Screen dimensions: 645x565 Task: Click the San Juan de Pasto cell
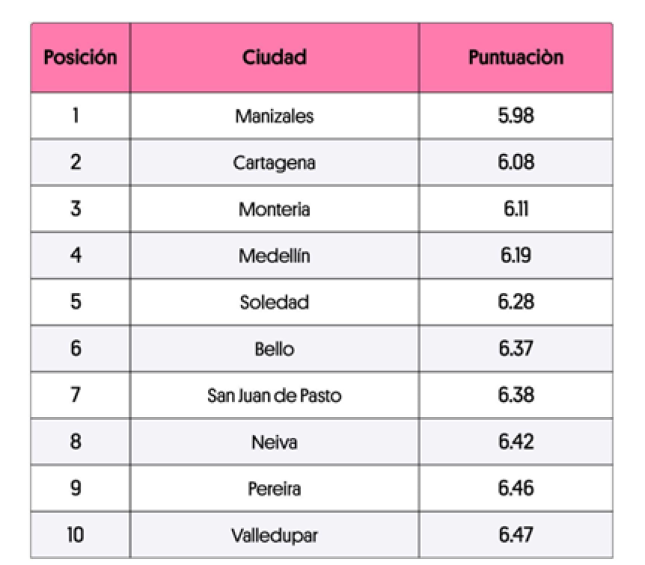274,396
